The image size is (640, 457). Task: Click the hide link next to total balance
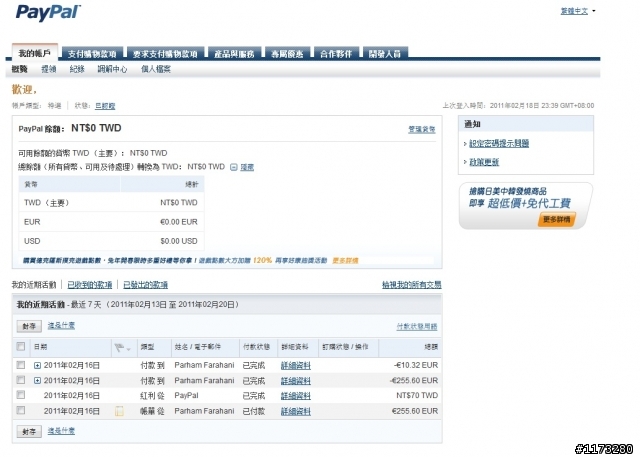pos(247,167)
